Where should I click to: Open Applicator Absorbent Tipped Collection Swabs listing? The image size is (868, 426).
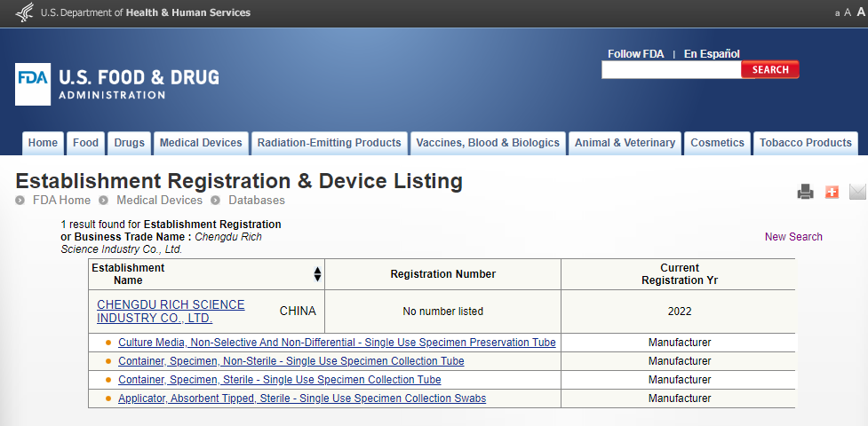click(302, 398)
